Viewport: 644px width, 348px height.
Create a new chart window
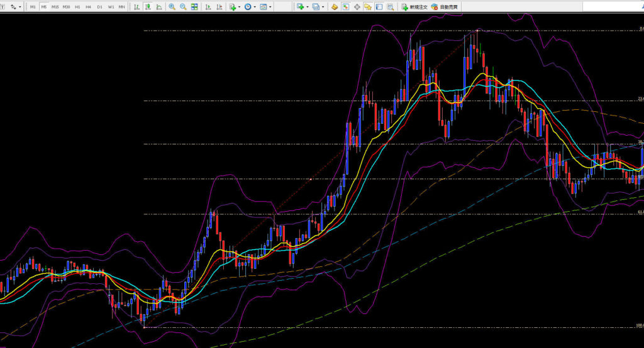pyautogui.click(x=300, y=6)
